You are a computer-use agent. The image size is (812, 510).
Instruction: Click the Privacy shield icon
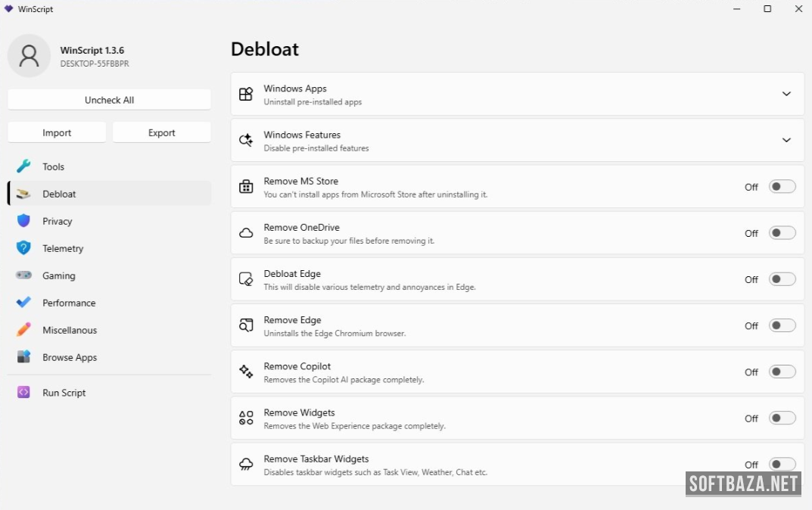(23, 221)
